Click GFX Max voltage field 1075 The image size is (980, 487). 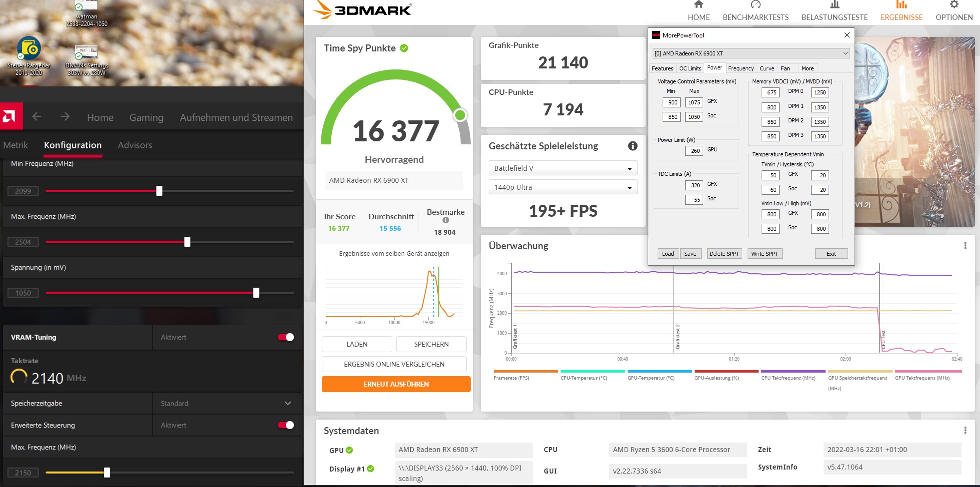(x=694, y=102)
